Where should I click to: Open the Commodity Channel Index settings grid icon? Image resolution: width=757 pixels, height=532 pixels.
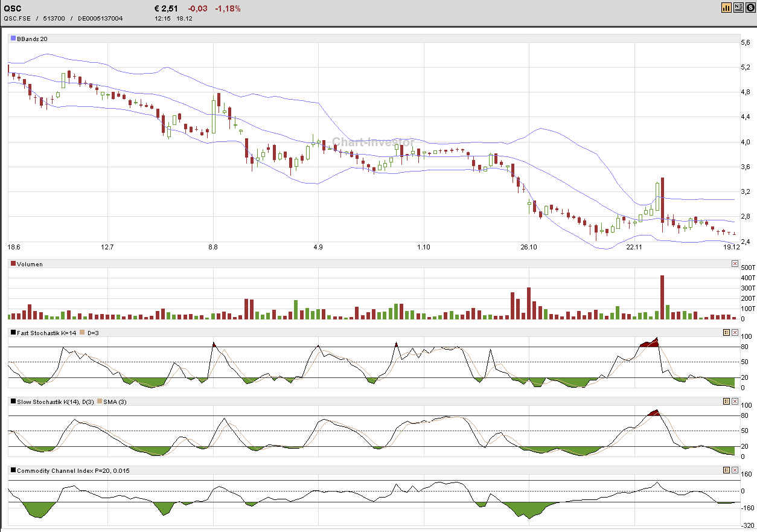(x=727, y=469)
